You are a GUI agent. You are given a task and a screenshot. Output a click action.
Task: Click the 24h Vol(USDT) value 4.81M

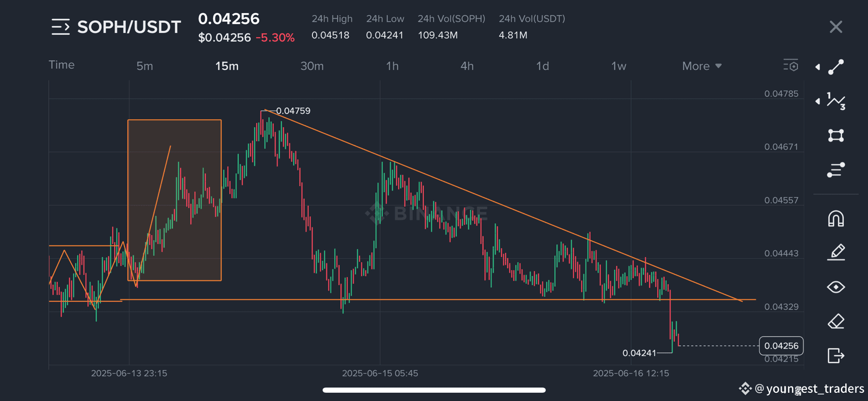point(513,35)
